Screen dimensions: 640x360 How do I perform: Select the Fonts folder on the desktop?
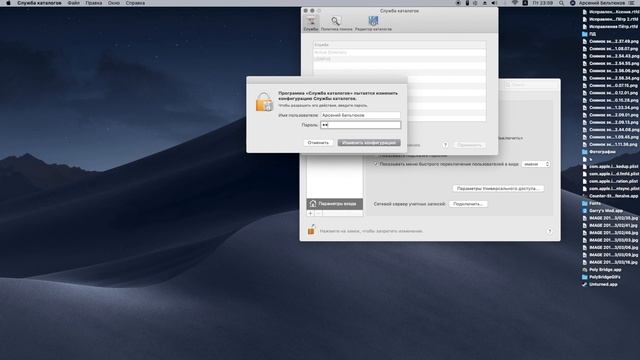pos(591,203)
